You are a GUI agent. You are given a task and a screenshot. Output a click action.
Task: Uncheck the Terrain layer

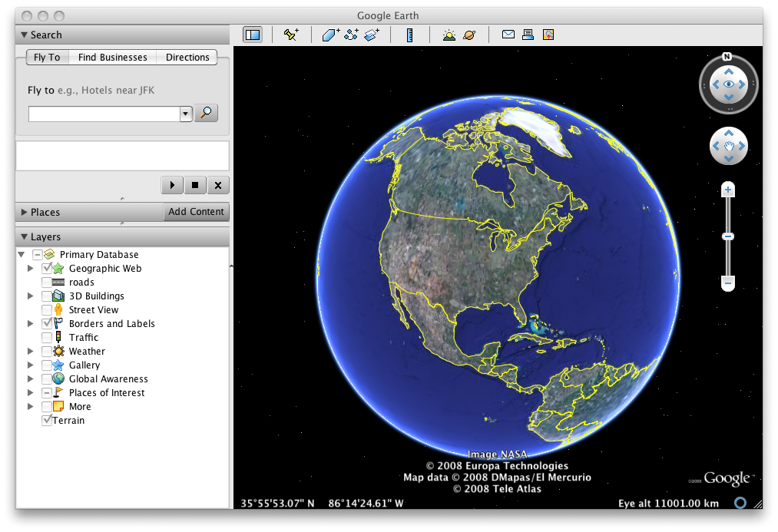pyautogui.click(x=47, y=420)
